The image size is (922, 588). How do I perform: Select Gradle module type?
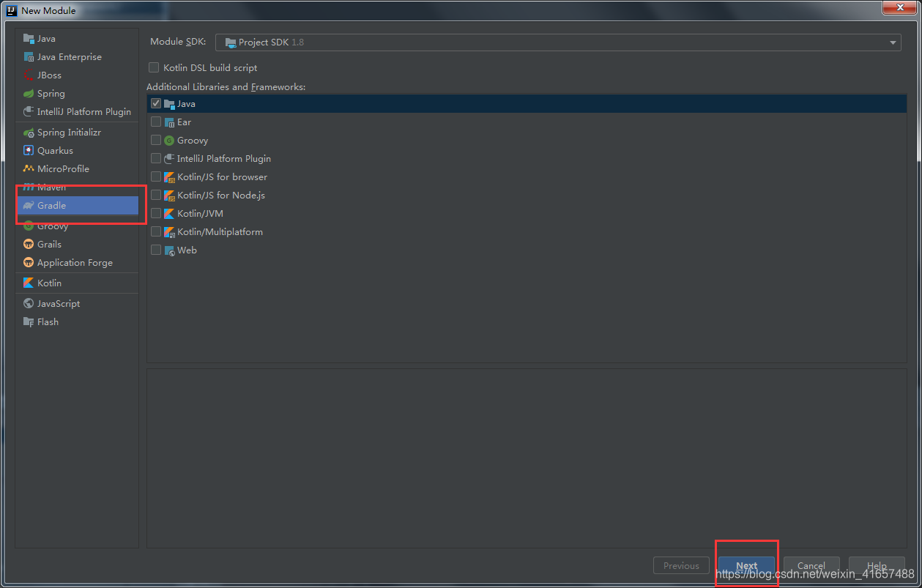pyautogui.click(x=77, y=206)
